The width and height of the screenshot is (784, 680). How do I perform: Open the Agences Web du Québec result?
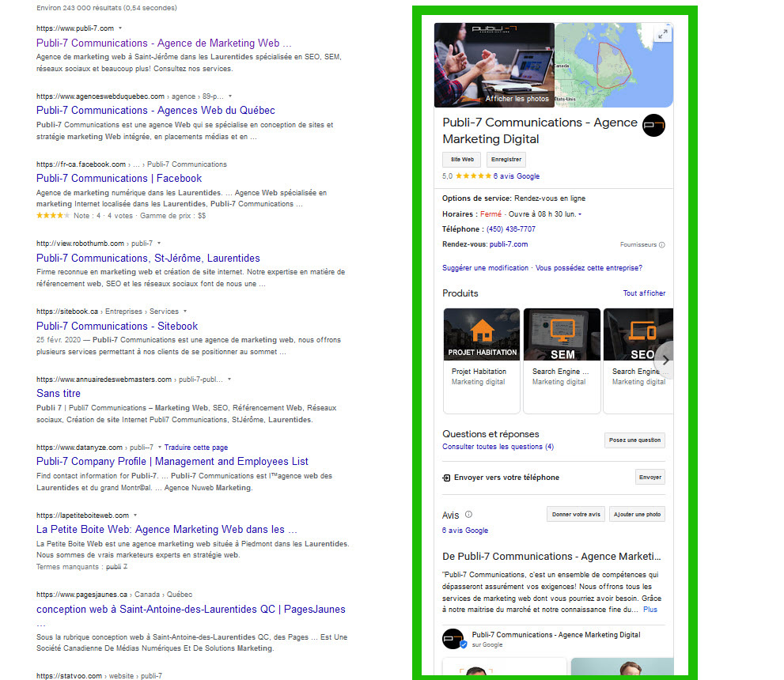pos(156,111)
